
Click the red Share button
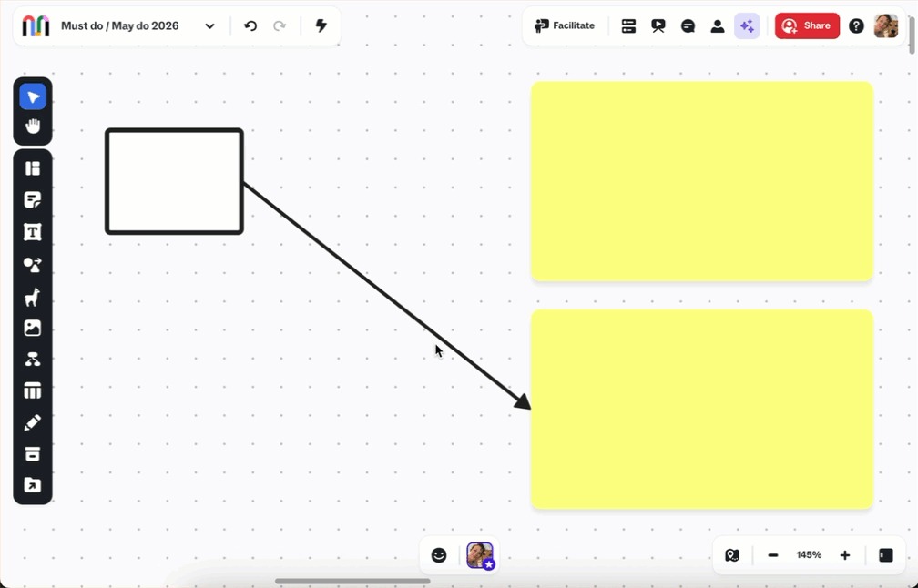[x=807, y=25]
